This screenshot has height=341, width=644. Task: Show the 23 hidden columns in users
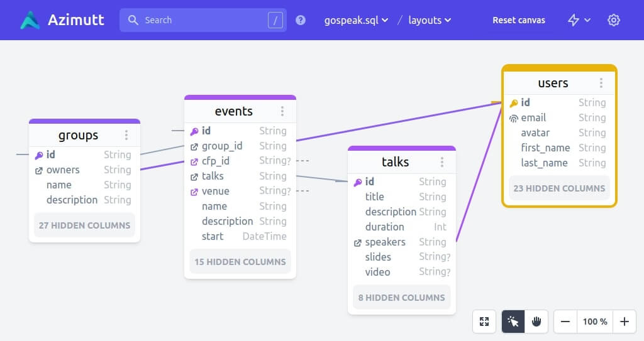(559, 188)
